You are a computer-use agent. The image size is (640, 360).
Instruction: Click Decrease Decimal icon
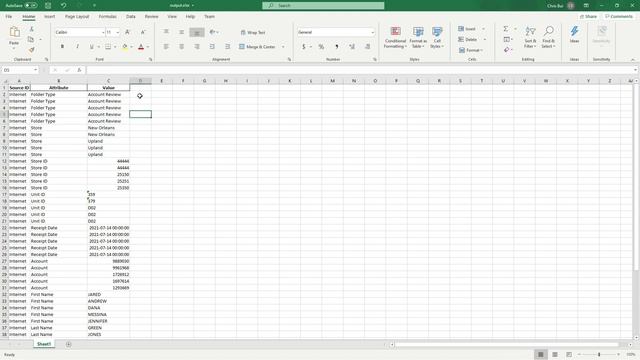[x=367, y=47]
